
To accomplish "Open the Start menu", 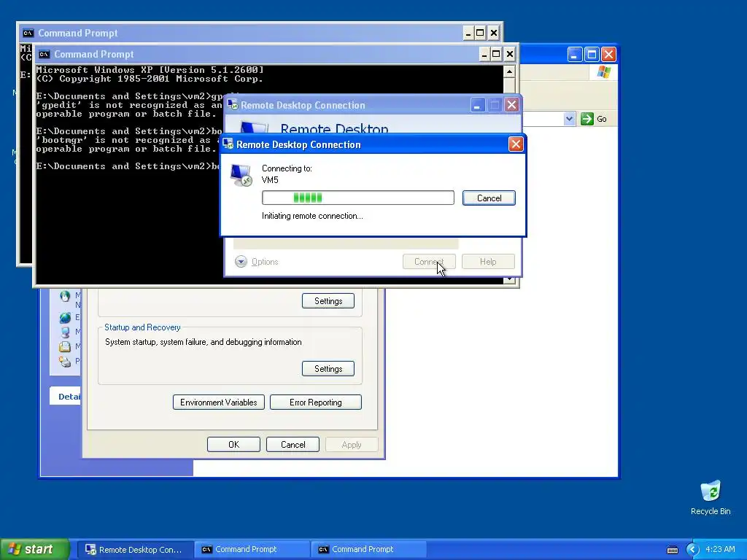I will [x=35, y=549].
